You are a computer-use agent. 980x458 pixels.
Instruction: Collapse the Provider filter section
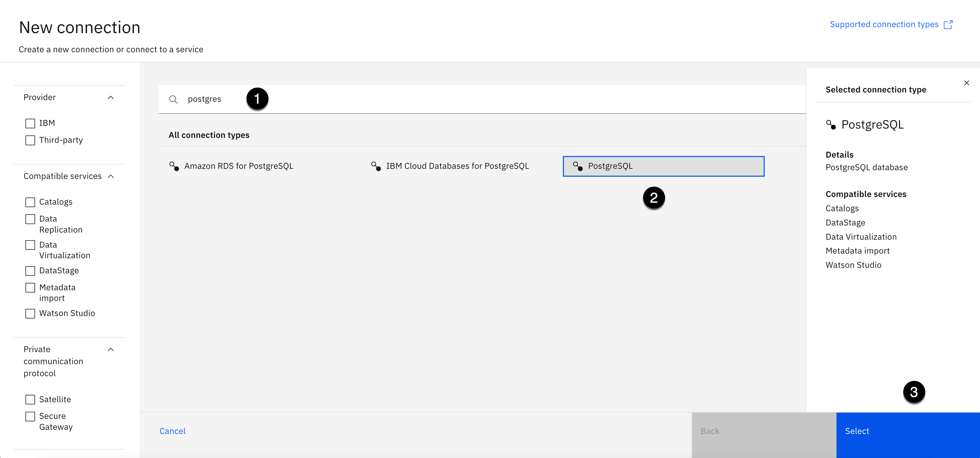pos(111,98)
